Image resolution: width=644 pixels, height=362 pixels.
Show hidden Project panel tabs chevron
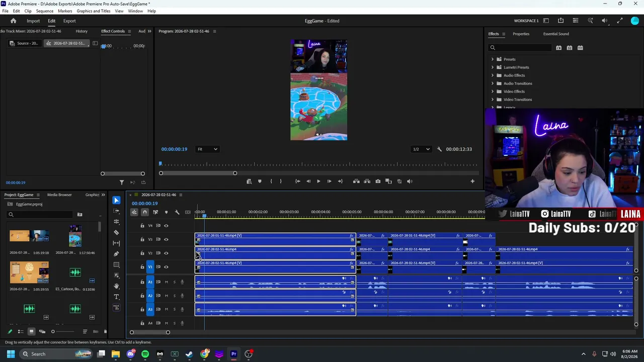click(x=103, y=195)
